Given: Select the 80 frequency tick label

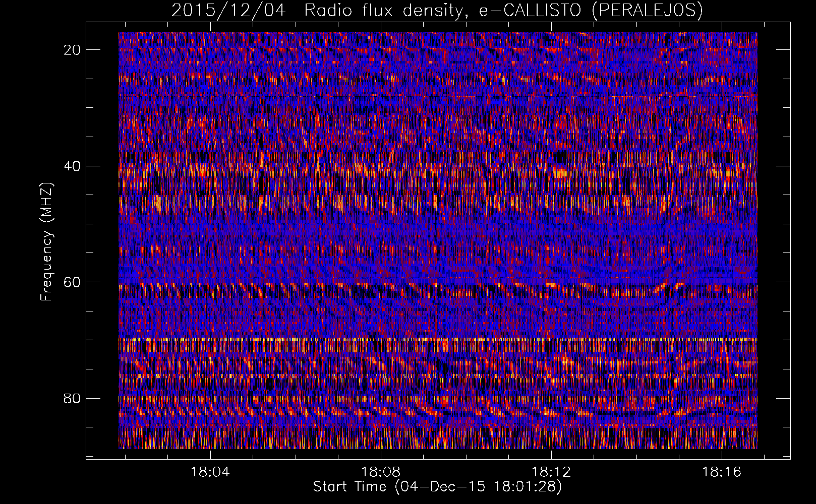Looking at the screenshot, I should [73, 398].
